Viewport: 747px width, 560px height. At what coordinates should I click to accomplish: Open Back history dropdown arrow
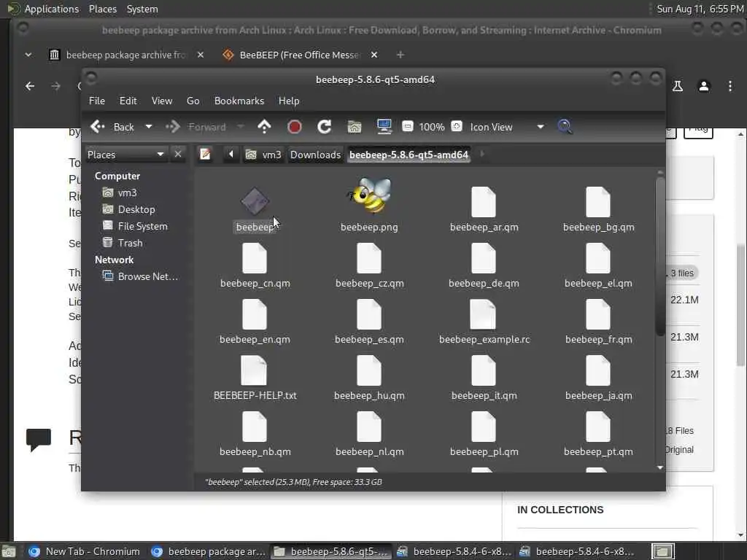[x=149, y=127]
